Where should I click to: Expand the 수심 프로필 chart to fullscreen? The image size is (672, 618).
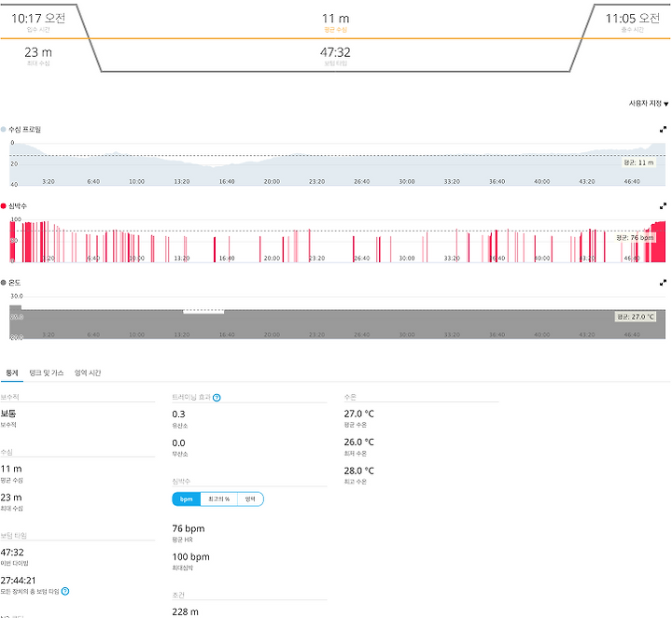[663, 130]
